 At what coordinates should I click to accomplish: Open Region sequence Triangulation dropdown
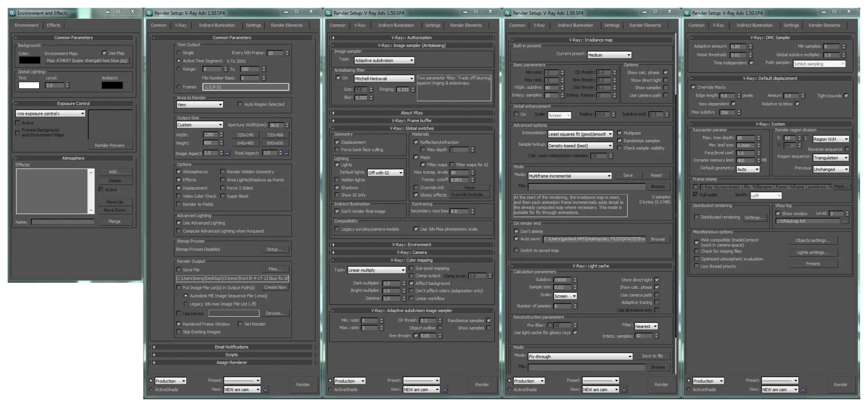click(x=831, y=158)
